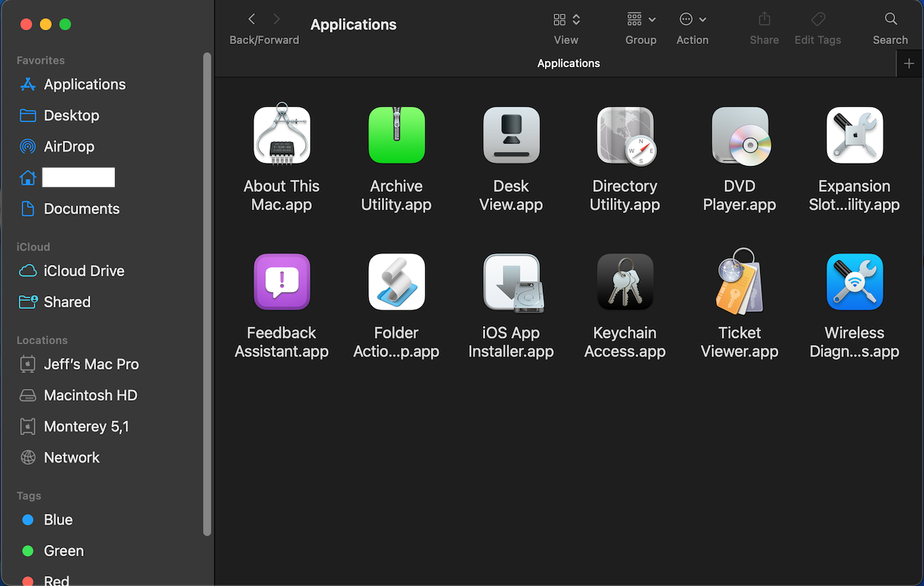Open Ticket Viewer
Image resolution: width=924 pixels, height=586 pixels.
point(740,281)
